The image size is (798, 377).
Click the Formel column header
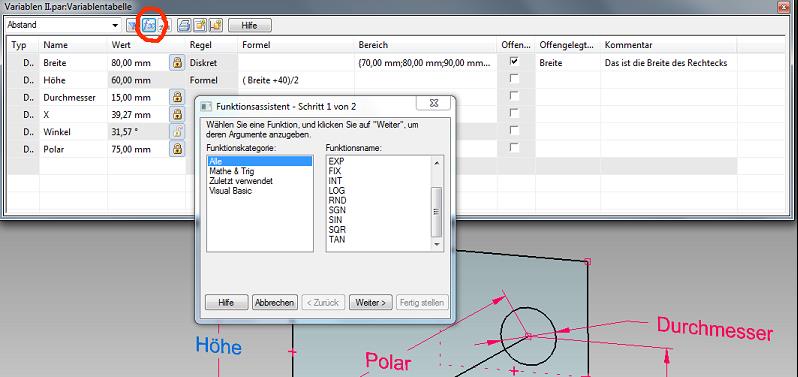click(x=296, y=45)
